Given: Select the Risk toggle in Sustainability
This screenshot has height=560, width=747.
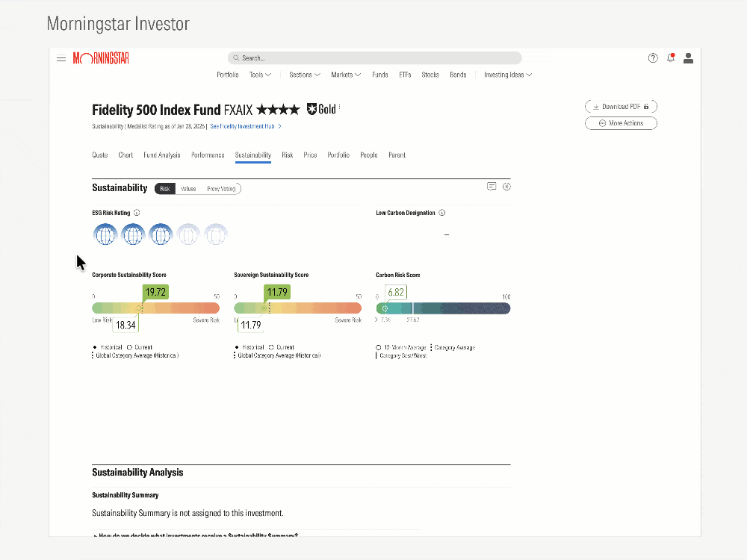Looking at the screenshot, I should pos(165,189).
